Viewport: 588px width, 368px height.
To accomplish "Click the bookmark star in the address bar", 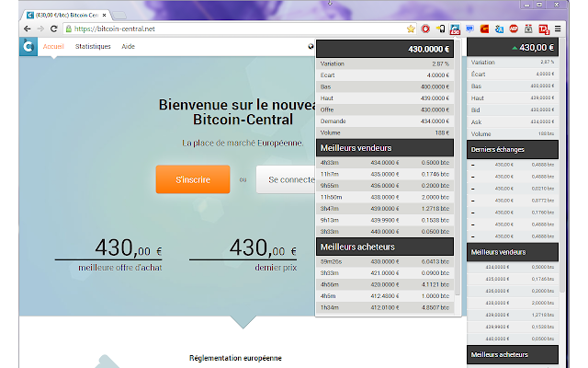I will point(411,29).
